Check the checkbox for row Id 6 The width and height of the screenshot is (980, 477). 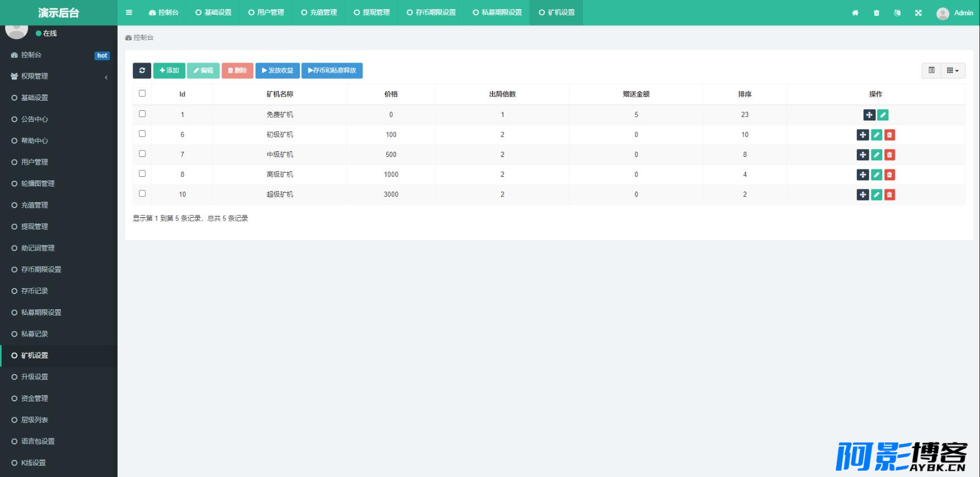click(x=142, y=134)
